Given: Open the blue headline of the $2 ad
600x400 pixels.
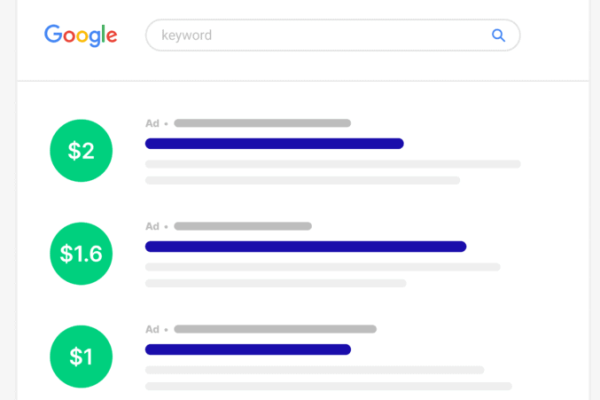Looking at the screenshot, I should click(x=274, y=144).
